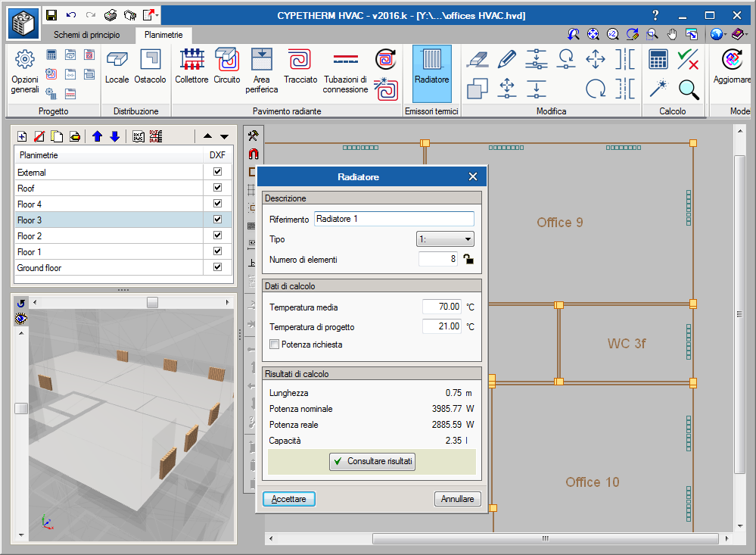756x555 pixels.
Task: Open the globe icon dropdown
Action: [x=726, y=34]
